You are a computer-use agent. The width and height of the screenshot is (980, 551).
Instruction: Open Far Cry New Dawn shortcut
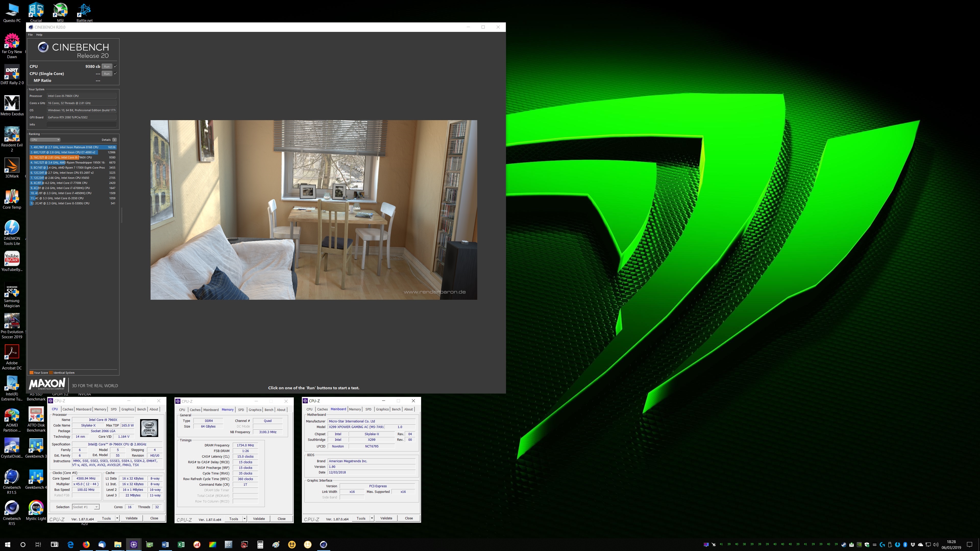click(12, 46)
